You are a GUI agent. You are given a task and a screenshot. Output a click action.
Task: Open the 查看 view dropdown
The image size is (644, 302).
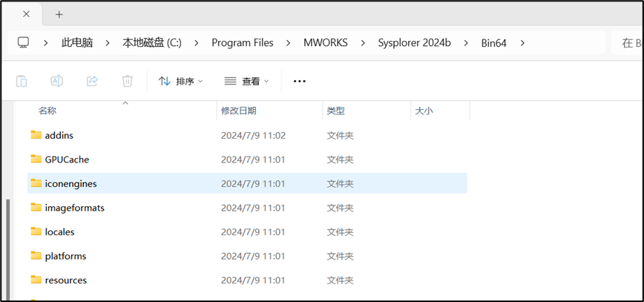click(246, 82)
